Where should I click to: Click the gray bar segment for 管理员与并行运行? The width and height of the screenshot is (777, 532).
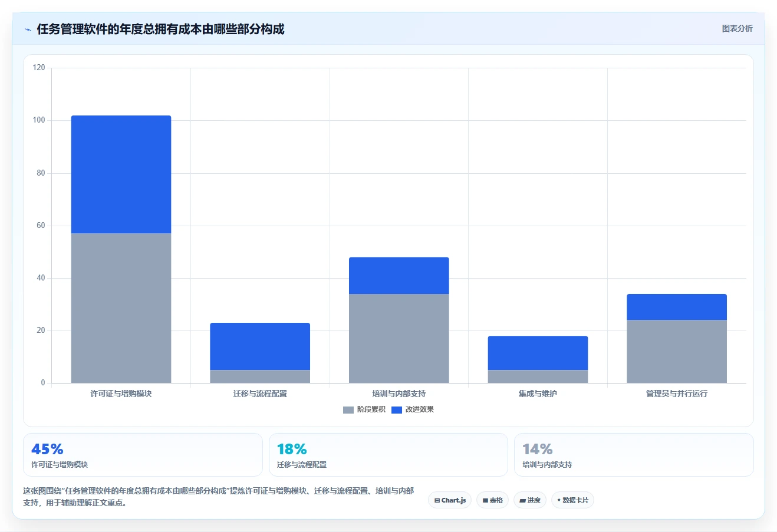[677, 352]
